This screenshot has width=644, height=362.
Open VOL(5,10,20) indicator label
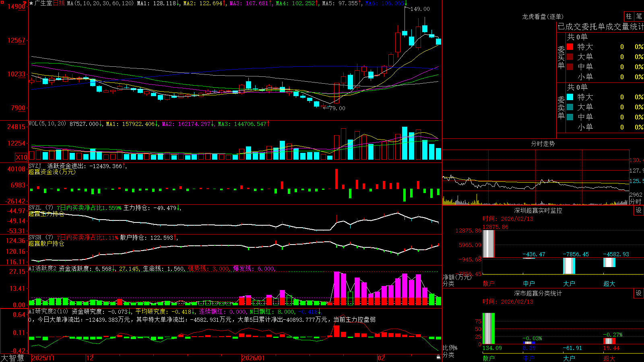pyautogui.click(x=47, y=124)
